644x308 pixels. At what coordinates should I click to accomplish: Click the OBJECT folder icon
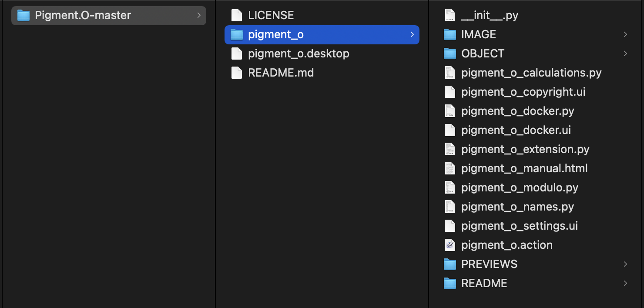449,54
